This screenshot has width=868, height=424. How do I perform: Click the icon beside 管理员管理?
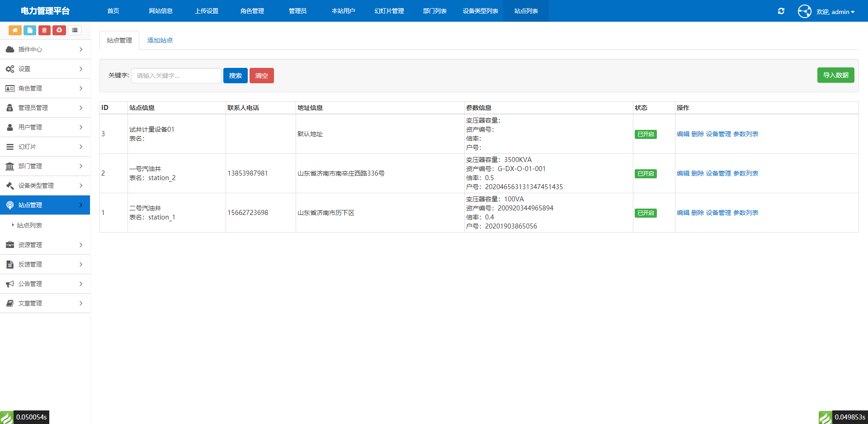tap(10, 108)
